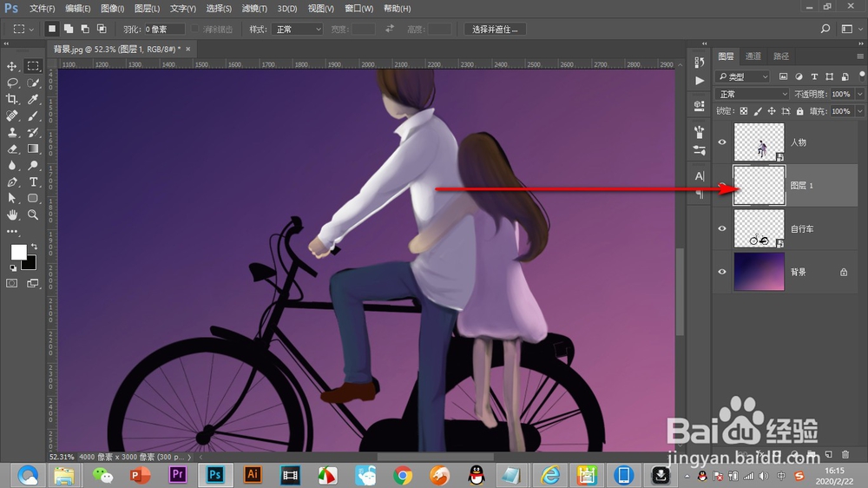Select the Eyedropper tool
This screenshot has height=488, width=868.
click(x=33, y=99)
